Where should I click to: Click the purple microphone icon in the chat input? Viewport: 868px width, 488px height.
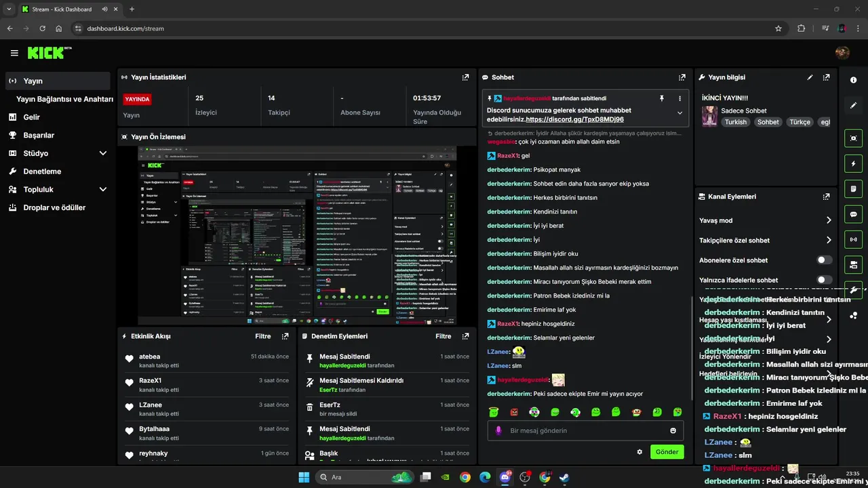pyautogui.click(x=498, y=430)
